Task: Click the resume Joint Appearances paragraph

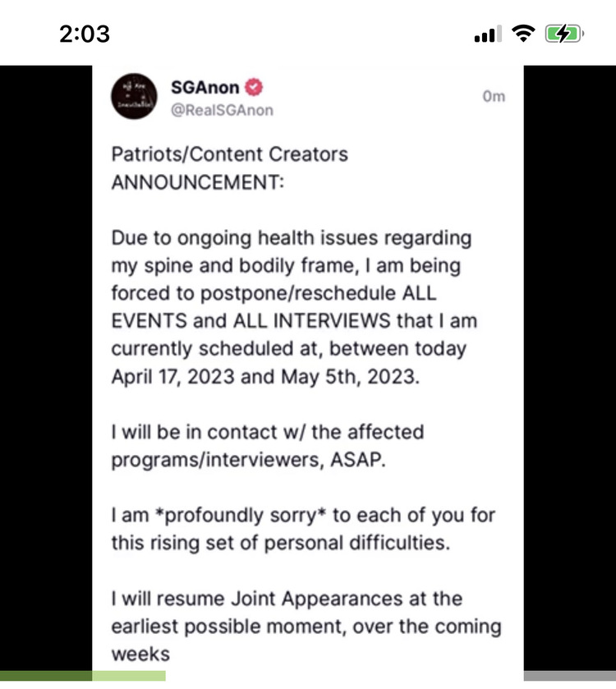Action: pos(306,626)
